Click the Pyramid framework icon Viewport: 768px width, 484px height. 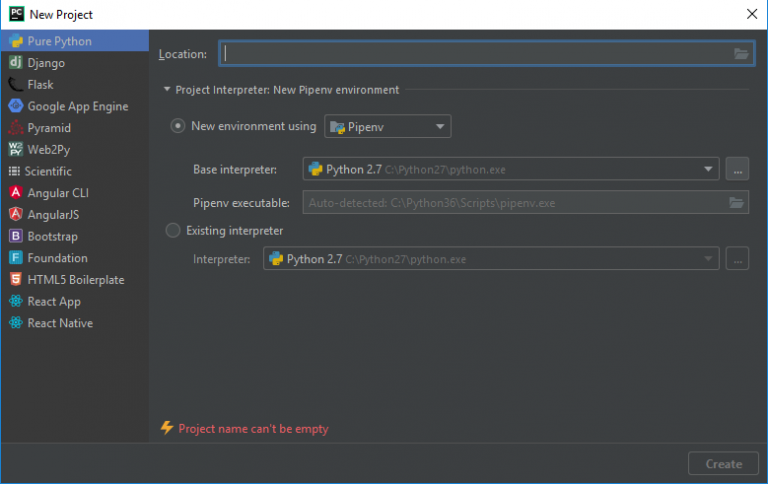16,127
